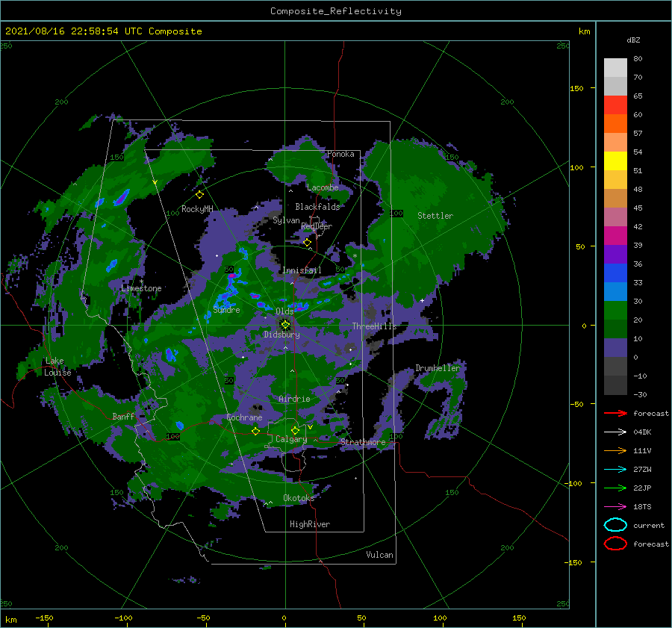Click the Vulcan label
The width and height of the screenshot is (672, 628).
point(380,555)
